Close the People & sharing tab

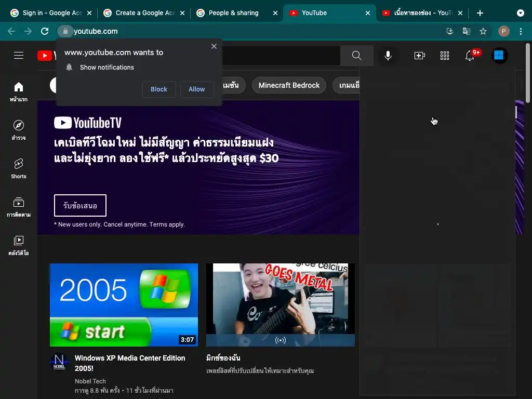275,13
